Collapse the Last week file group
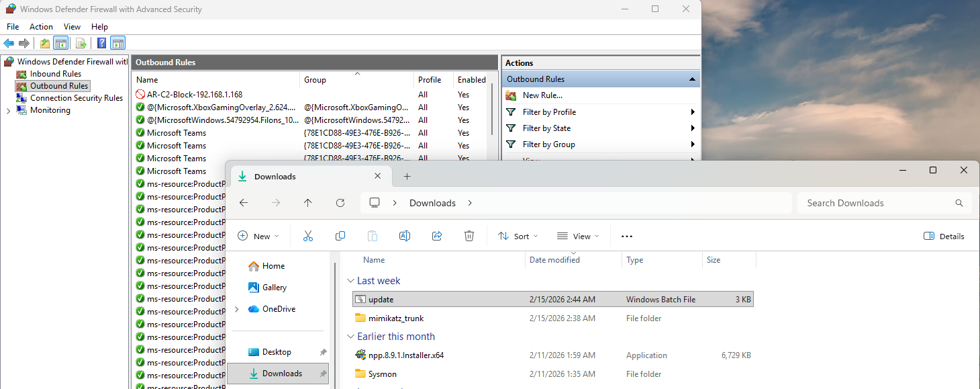 click(350, 281)
